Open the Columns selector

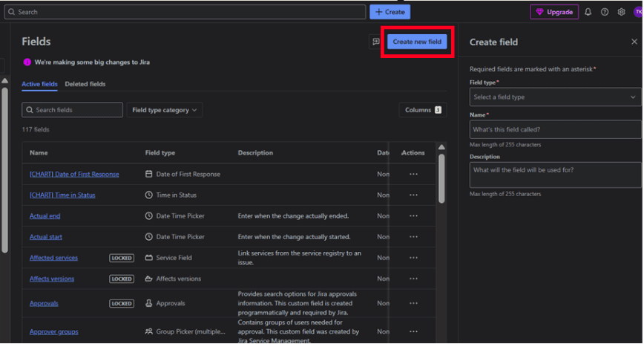tap(423, 110)
